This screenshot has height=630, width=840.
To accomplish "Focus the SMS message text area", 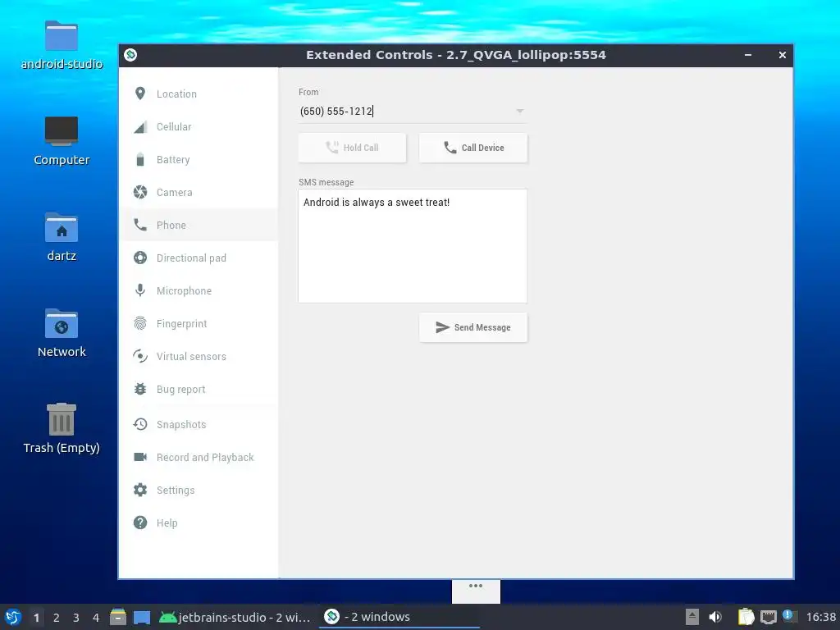I will (413, 246).
